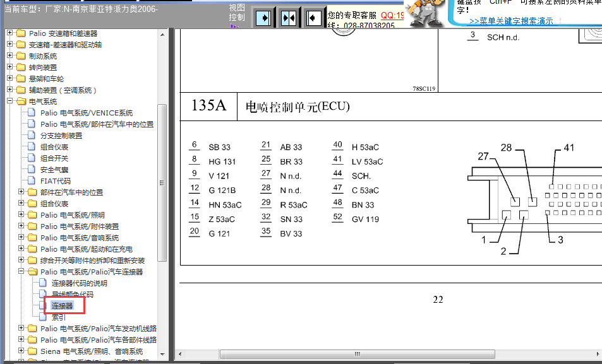602x364 pixels.
Task: Click the 分支控制装置 page icon
Action: click(32, 135)
